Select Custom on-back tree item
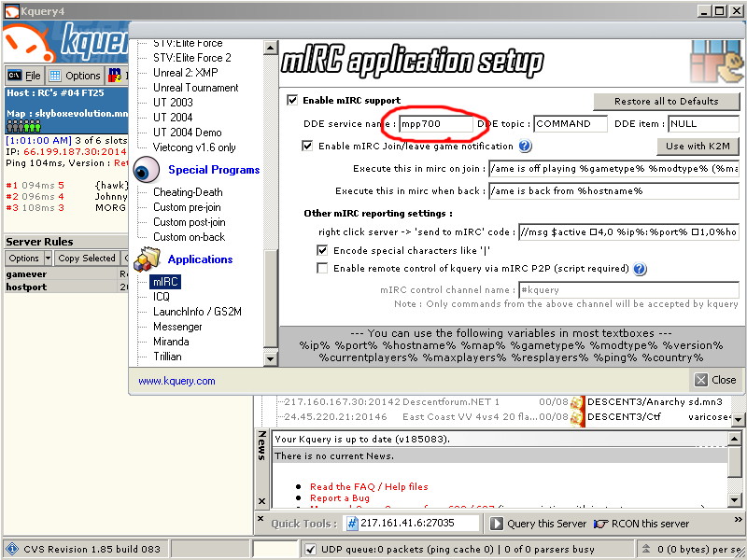The width and height of the screenshot is (747, 560). click(189, 237)
